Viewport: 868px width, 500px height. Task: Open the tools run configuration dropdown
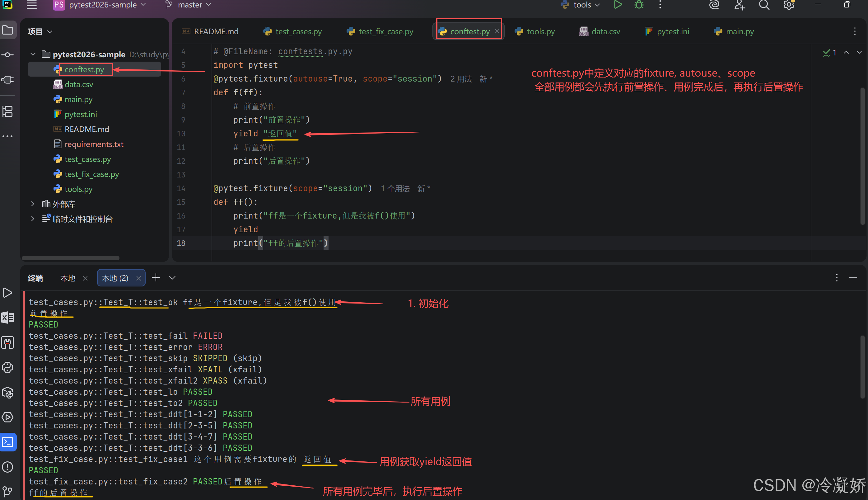580,5
